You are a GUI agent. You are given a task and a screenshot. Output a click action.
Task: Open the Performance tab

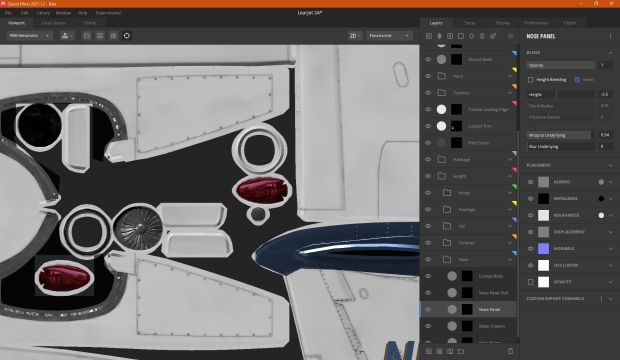pos(536,23)
